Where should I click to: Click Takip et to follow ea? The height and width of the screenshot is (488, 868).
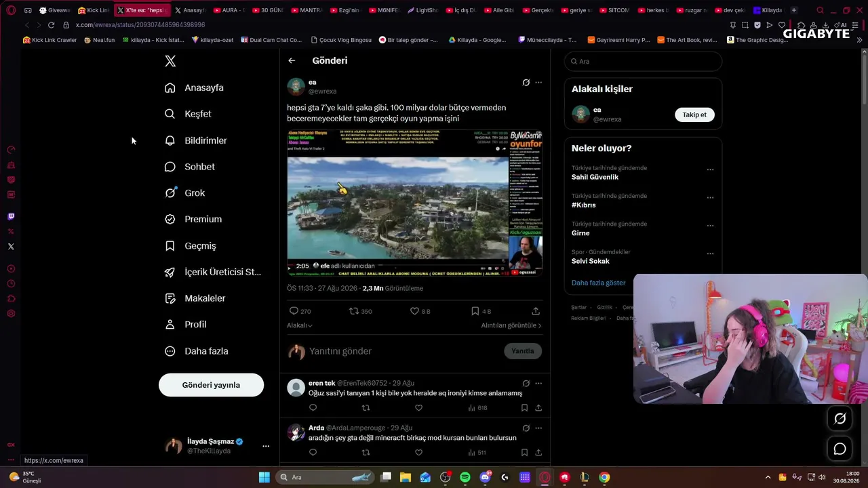coord(694,115)
